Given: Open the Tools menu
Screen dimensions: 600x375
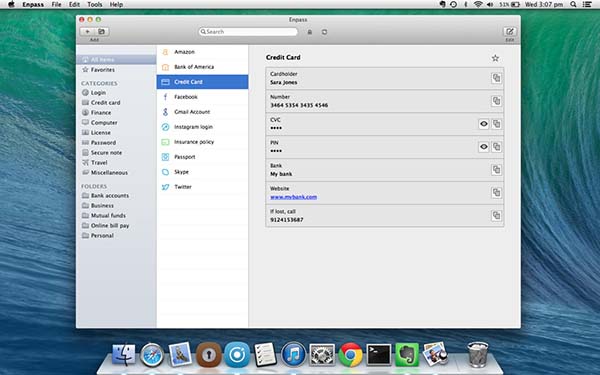Looking at the screenshot, I should [x=95, y=5].
